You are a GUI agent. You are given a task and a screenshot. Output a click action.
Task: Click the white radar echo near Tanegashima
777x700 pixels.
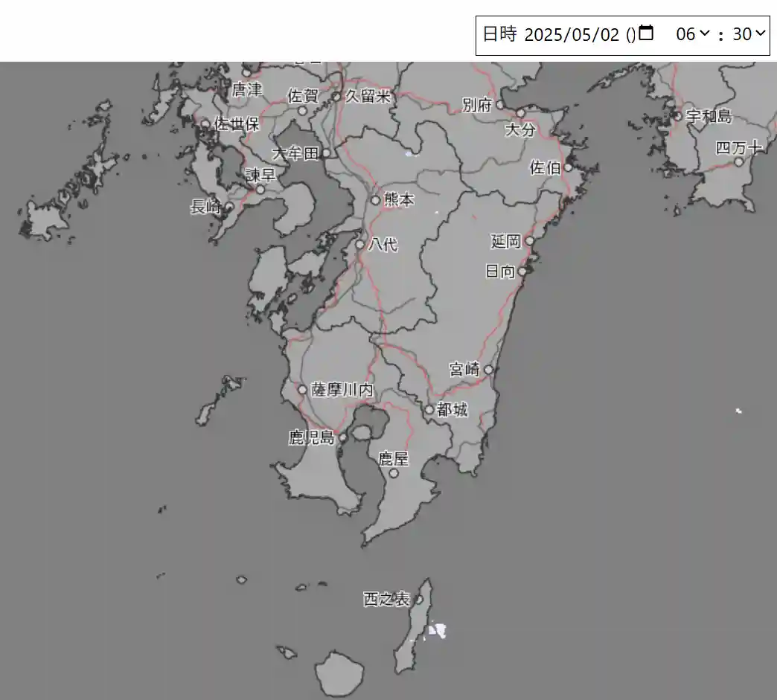pos(438,631)
